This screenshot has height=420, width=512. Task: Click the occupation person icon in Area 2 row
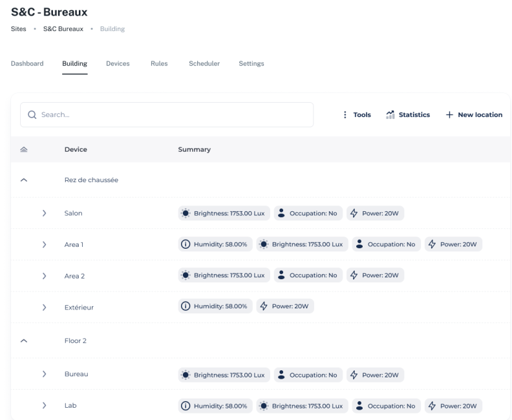click(281, 276)
